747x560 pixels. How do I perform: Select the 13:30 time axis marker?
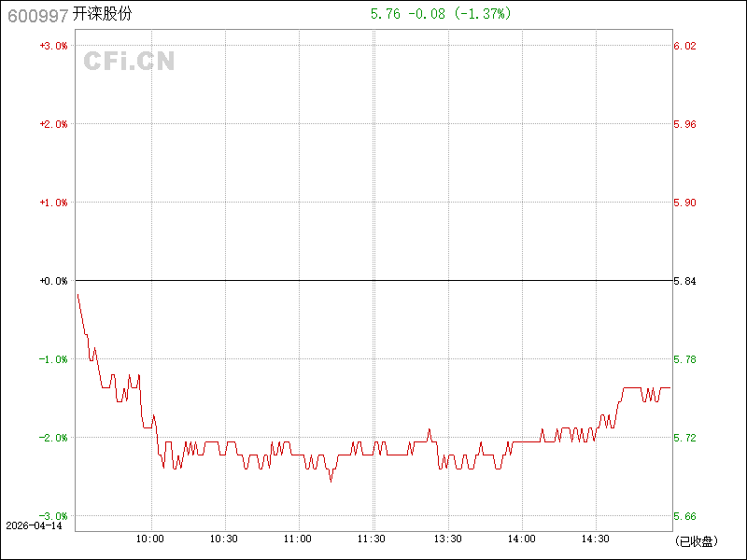click(448, 539)
